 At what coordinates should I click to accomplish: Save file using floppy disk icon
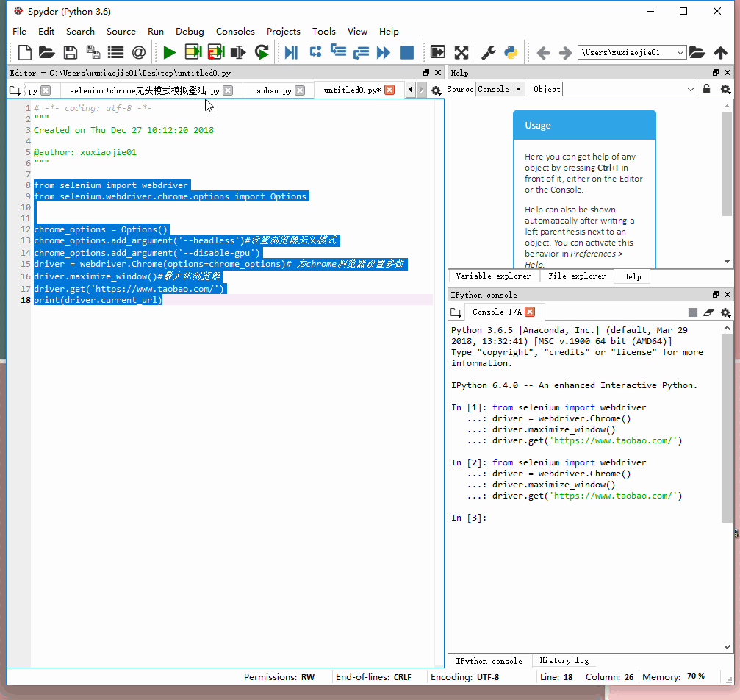tap(71, 52)
